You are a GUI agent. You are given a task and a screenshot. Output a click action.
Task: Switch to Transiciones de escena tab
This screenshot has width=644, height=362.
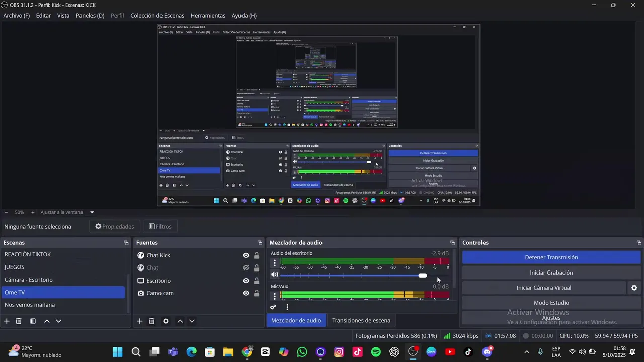tap(361, 321)
